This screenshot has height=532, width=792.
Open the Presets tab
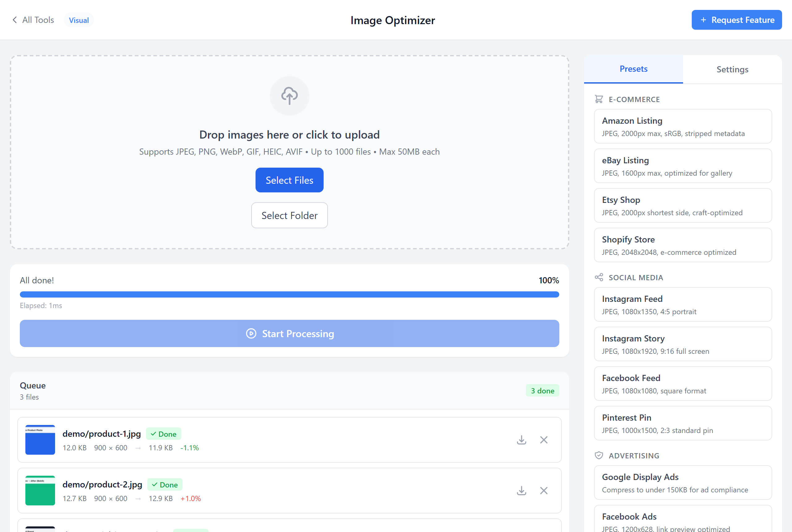pos(633,69)
